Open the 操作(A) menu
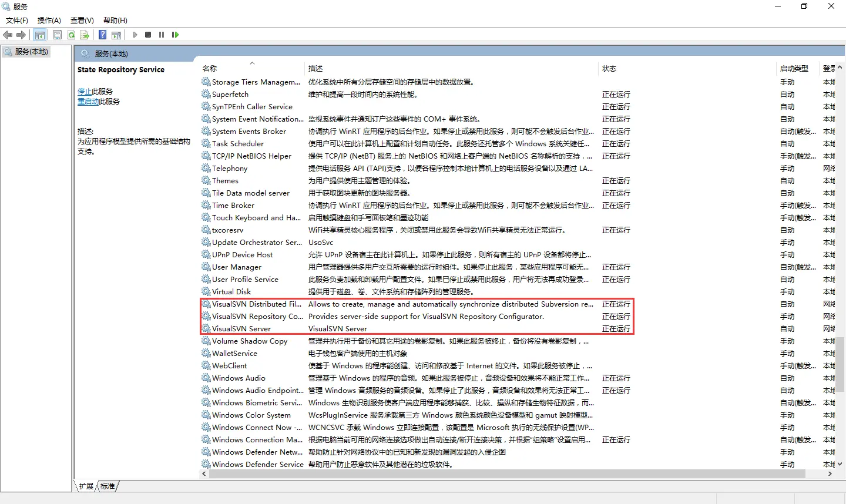 (49, 20)
